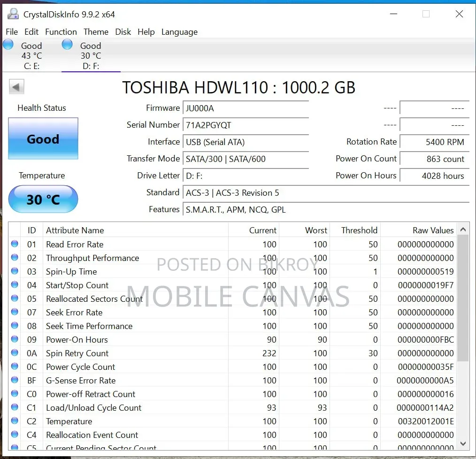
Task: Click the attribute list vertical scrollbar thumb
Action: pos(463,298)
